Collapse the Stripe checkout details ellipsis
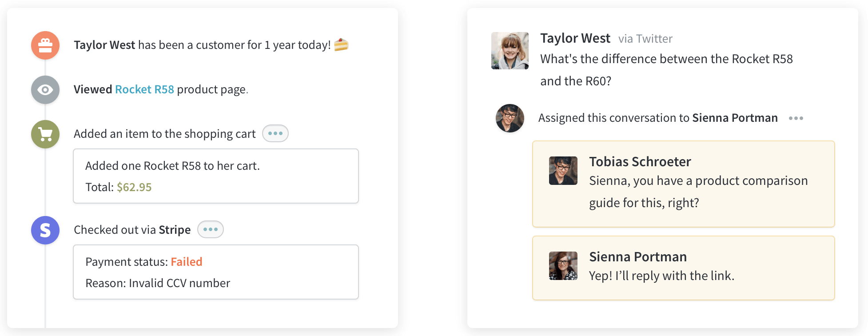This screenshot has width=868, height=336. point(211,229)
